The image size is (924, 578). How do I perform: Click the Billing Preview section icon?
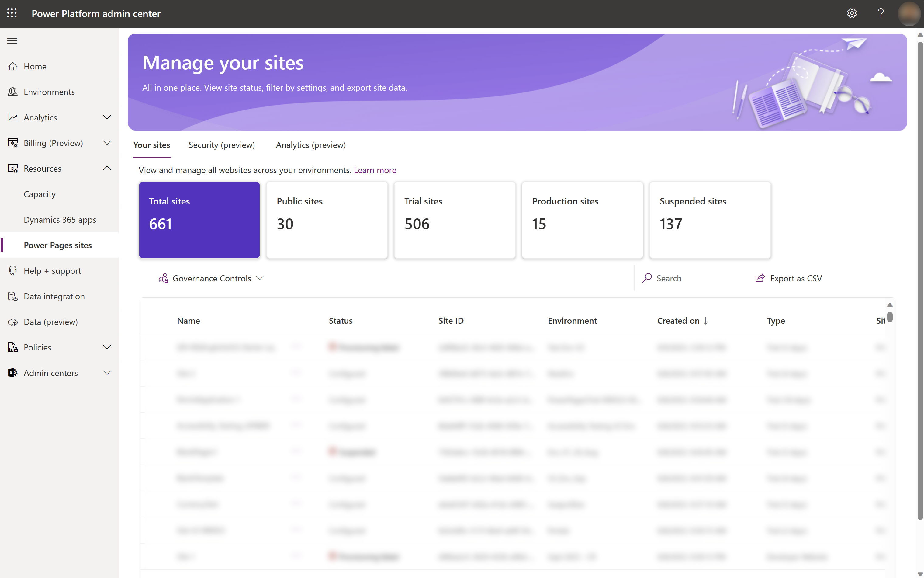[x=13, y=142]
